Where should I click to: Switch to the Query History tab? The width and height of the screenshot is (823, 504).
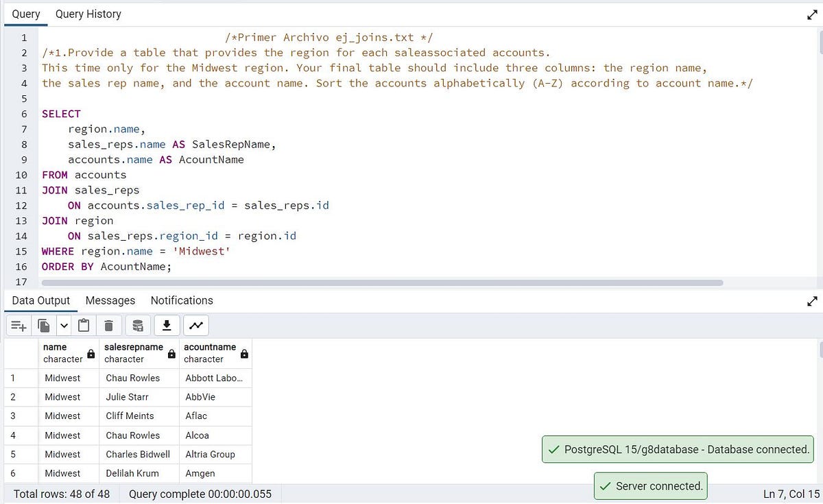click(x=88, y=14)
